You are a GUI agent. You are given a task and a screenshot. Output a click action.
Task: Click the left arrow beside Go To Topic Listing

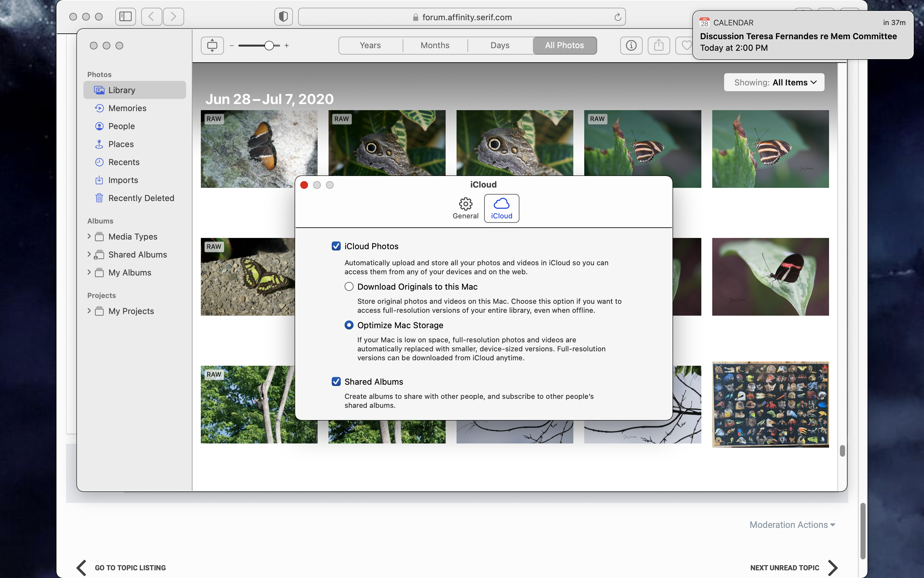coord(81,568)
